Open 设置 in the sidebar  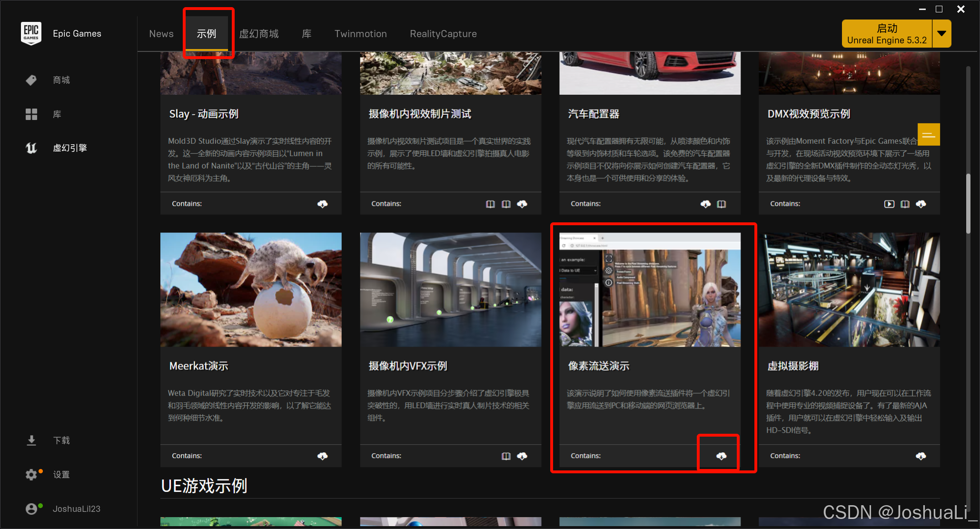(61, 475)
